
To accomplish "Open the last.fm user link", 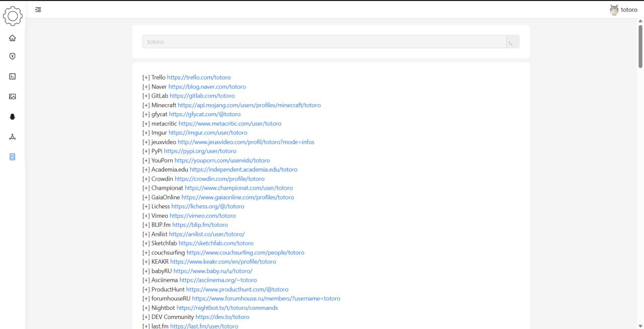I will (204, 326).
